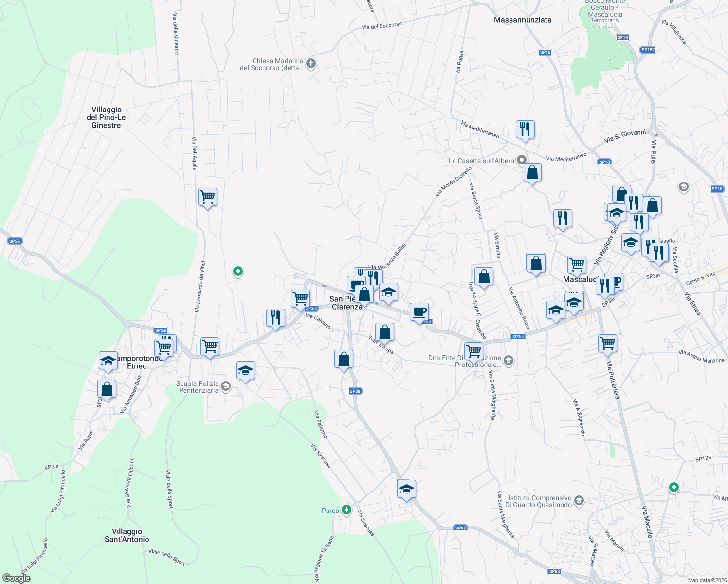The height and width of the screenshot is (584, 728).
Task: Select the fork-and-knife pin on Via Calvario
Action: pos(274,317)
